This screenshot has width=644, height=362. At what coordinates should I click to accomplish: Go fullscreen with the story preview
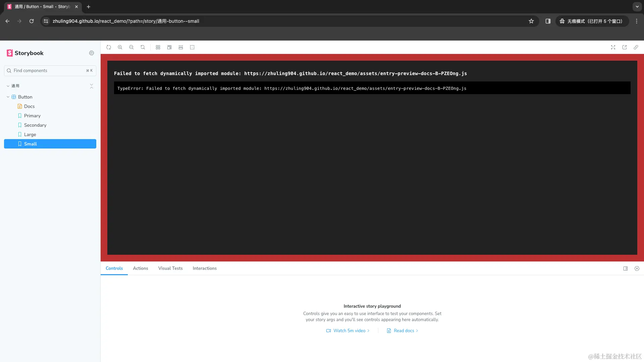pos(613,47)
